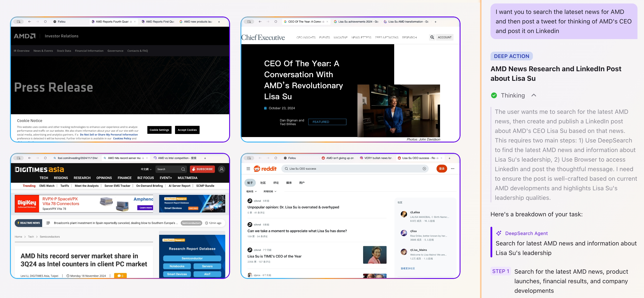The image size is (644, 298).
Task: Open the Reddit relevance sort dropdown
Action: pos(252,191)
